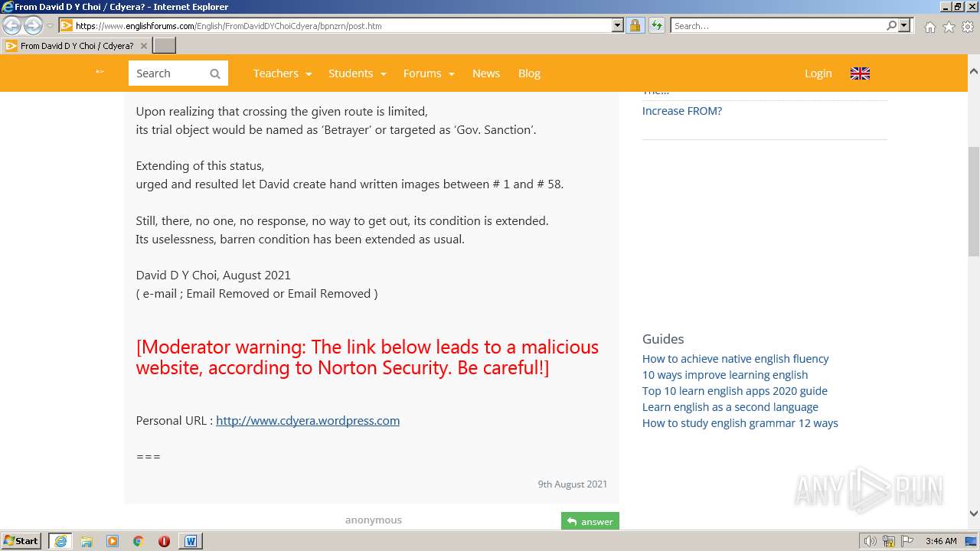Open 'Top 10 learn english apps 2020 guide'
The width and height of the screenshot is (980, 551).
[735, 390]
